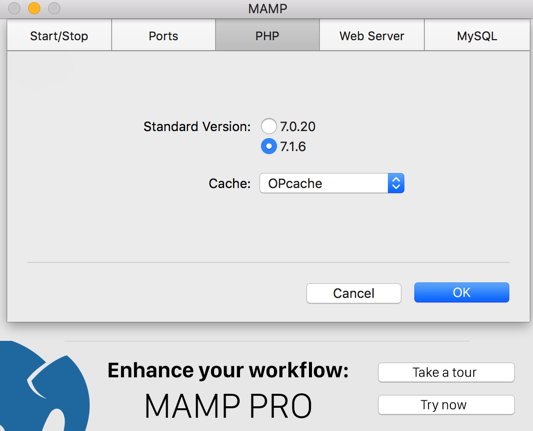Open the Ports tab
This screenshot has width=533, height=431.
pos(164,36)
